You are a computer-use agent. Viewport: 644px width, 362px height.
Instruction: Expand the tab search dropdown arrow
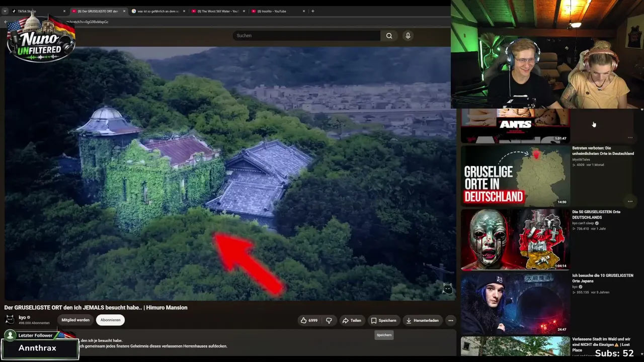pos(5,11)
